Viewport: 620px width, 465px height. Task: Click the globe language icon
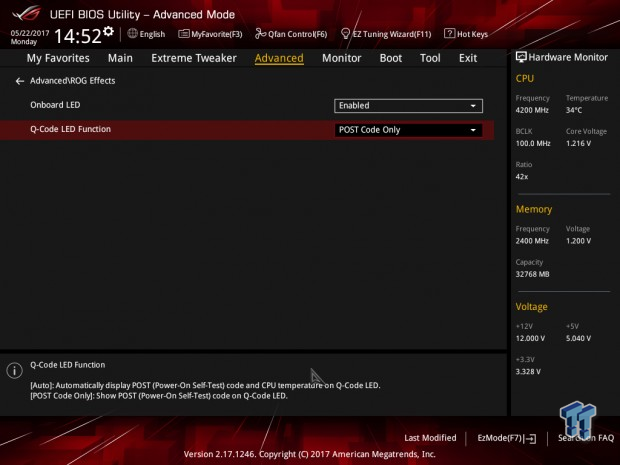132,34
